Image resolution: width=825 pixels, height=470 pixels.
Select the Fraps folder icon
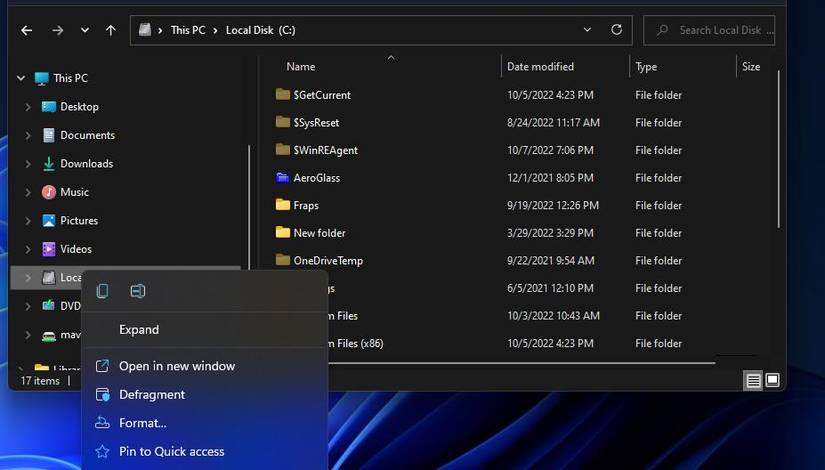[x=283, y=205]
